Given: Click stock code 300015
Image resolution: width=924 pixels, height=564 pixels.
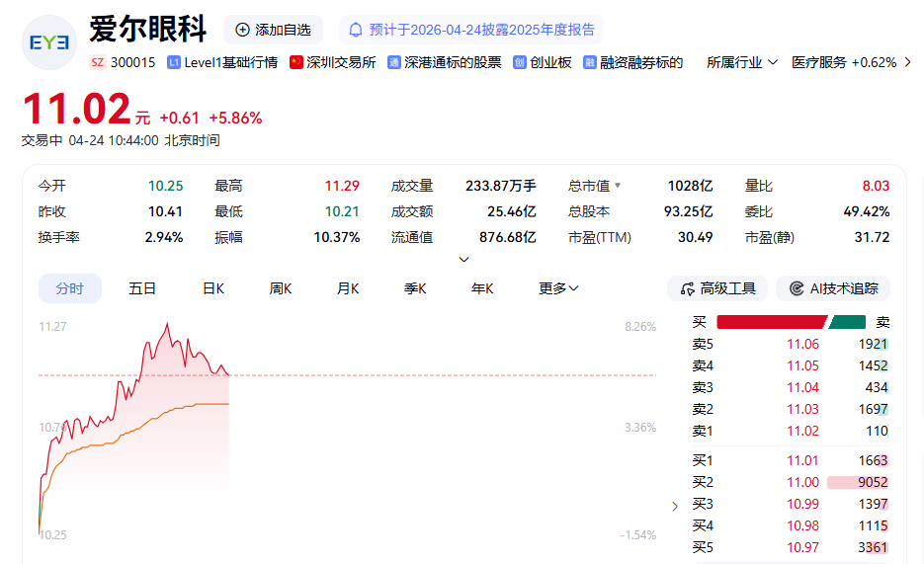Looking at the screenshot, I should (133, 62).
